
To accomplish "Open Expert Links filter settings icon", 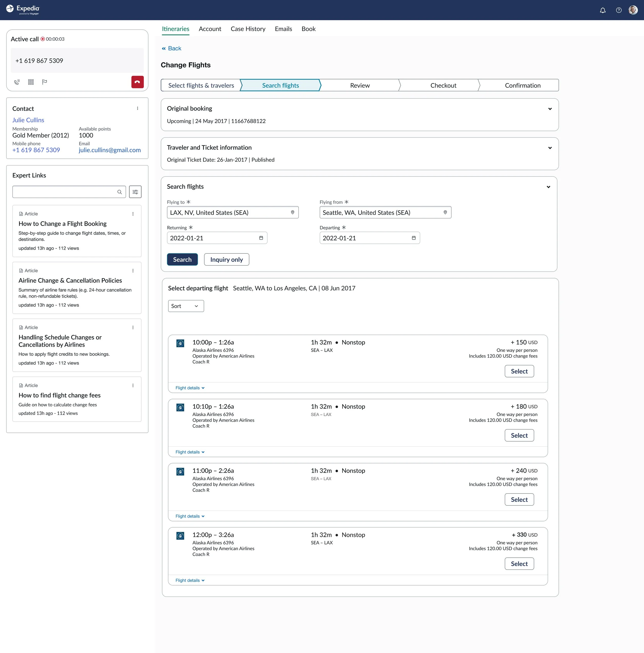I will coord(135,192).
